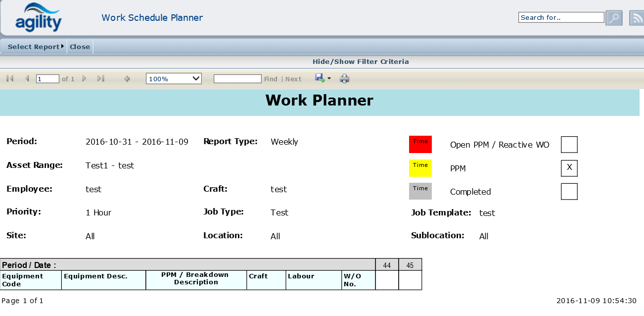644x316 pixels.
Task: Open the RSS feed icon
Action: click(x=636, y=18)
